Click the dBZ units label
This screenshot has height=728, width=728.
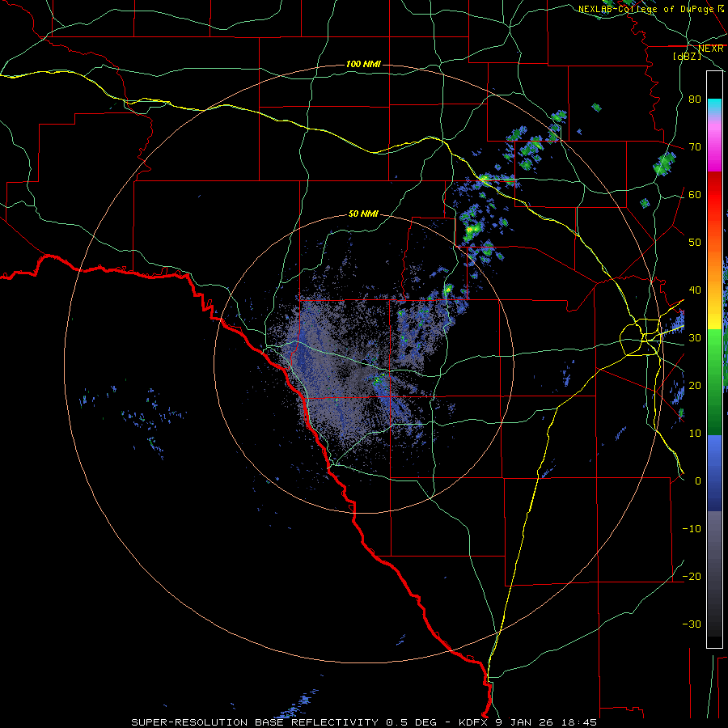tap(687, 56)
